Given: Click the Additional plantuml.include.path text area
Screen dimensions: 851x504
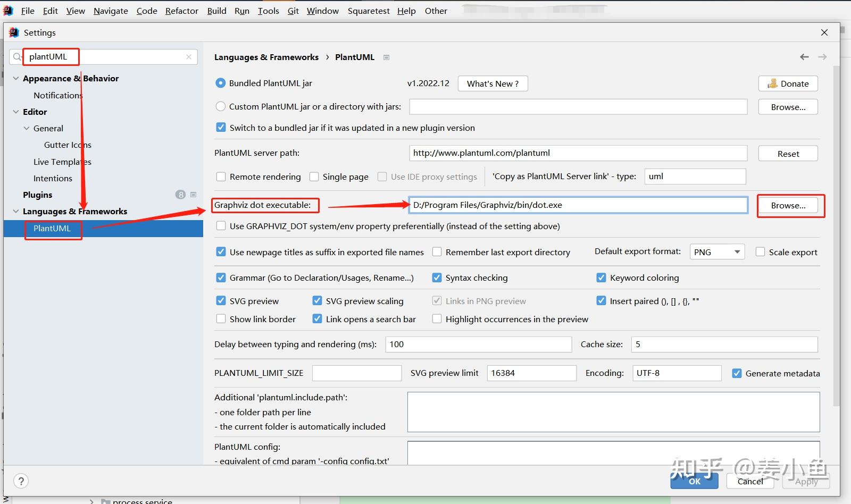Looking at the screenshot, I should (x=614, y=412).
